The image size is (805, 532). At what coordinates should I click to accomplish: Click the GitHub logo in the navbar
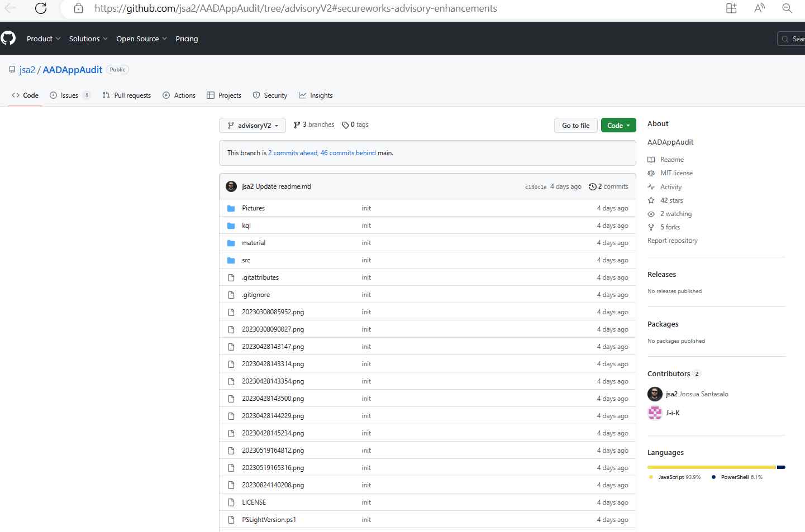8,38
